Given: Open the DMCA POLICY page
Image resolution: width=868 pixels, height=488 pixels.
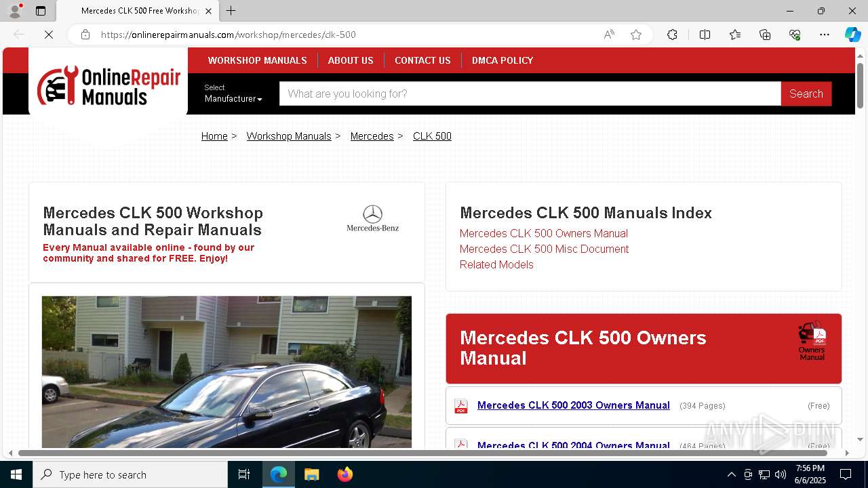Looking at the screenshot, I should pos(502,60).
